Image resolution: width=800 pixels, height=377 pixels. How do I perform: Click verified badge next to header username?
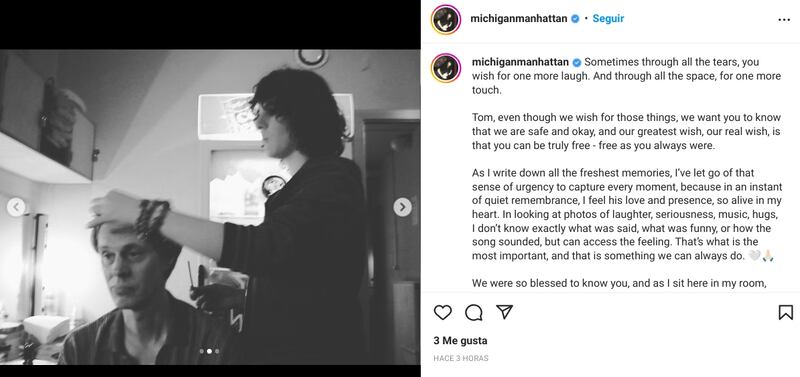pos(575,19)
